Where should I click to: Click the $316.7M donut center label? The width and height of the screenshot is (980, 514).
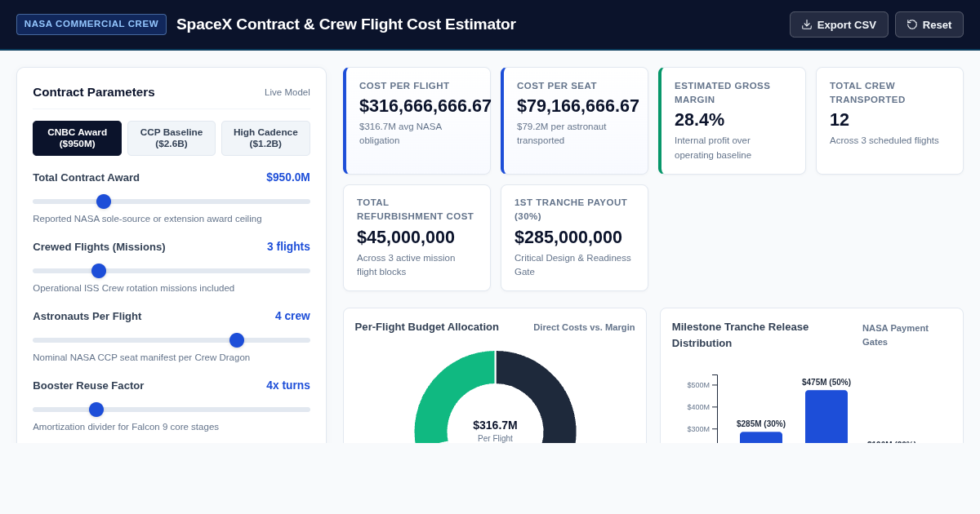pos(495,425)
